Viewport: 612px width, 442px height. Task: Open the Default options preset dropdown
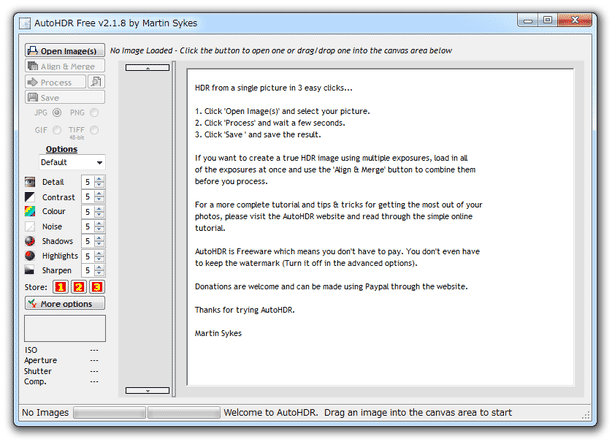coord(72,162)
